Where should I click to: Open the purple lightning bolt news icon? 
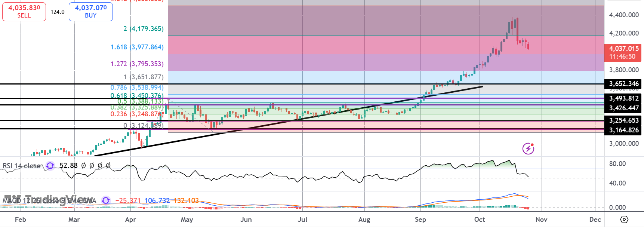pyautogui.click(x=528, y=148)
